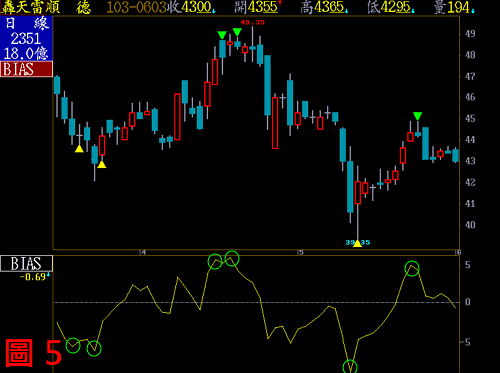Select the daily line period box

pos(26,38)
